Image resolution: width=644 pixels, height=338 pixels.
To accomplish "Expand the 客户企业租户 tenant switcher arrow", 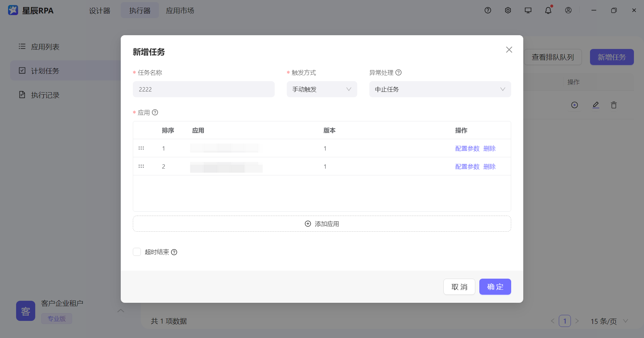I will click(121, 311).
